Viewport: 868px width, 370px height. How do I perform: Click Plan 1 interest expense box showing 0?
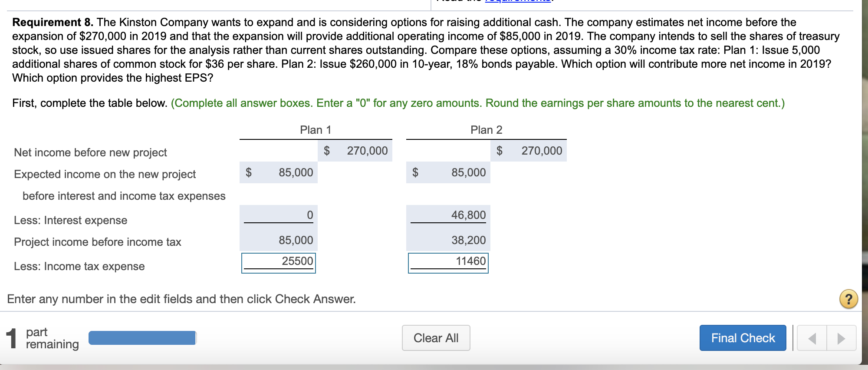point(278,215)
